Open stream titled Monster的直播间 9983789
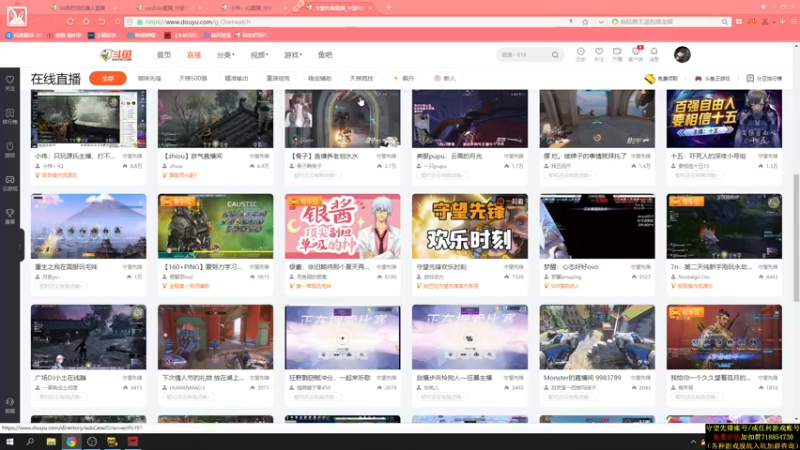This screenshot has height=450, width=800. pos(582,378)
